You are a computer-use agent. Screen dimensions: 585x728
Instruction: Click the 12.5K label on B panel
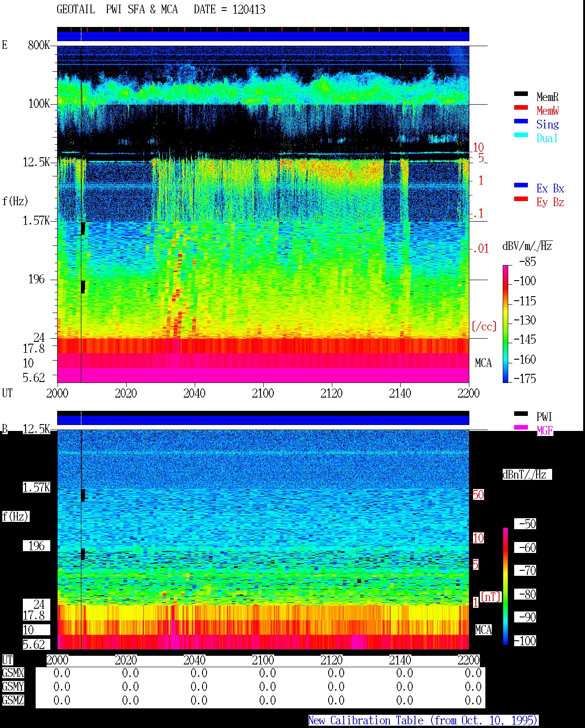pyautogui.click(x=37, y=429)
